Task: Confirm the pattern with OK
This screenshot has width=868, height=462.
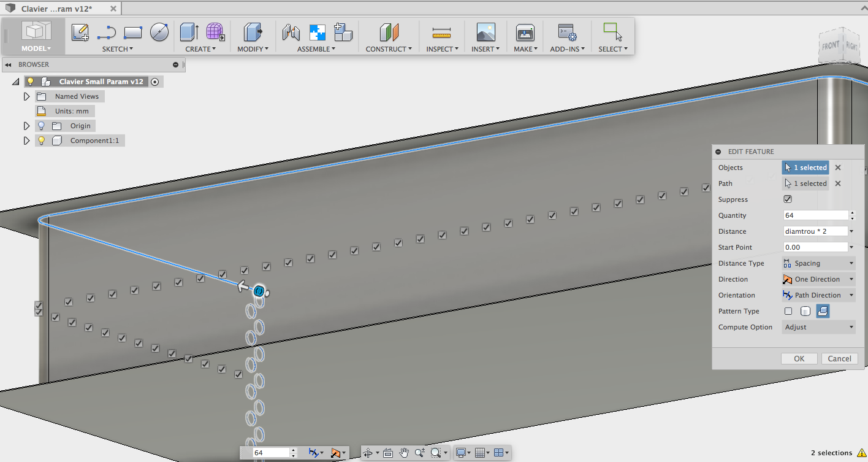Action: (799, 358)
